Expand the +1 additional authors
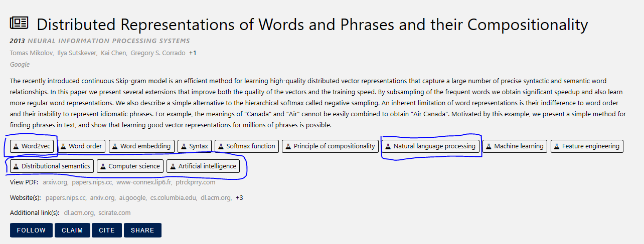644x244 pixels. (x=193, y=53)
